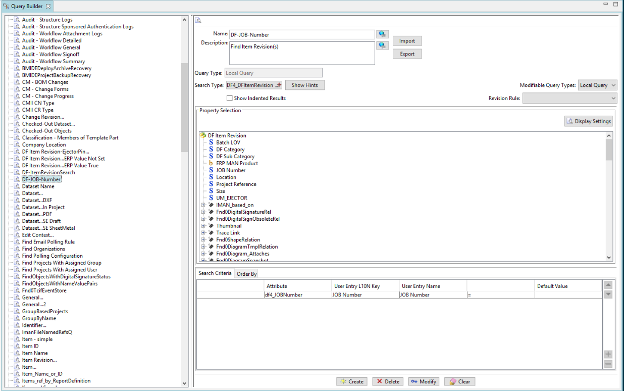This screenshot has width=624, height=392.
Task: Click the Create button
Action: 352,381
